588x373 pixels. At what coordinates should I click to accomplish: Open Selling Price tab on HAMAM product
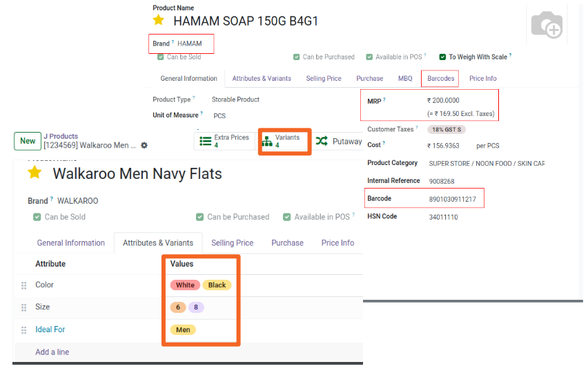324,79
